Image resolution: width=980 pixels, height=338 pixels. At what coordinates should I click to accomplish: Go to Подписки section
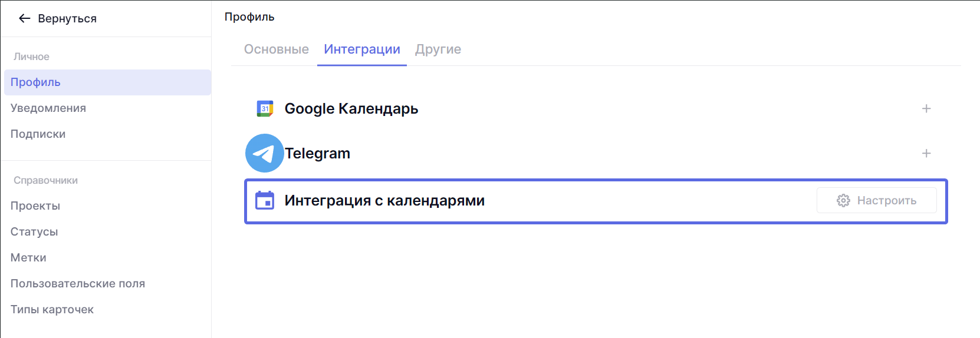pos(38,134)
